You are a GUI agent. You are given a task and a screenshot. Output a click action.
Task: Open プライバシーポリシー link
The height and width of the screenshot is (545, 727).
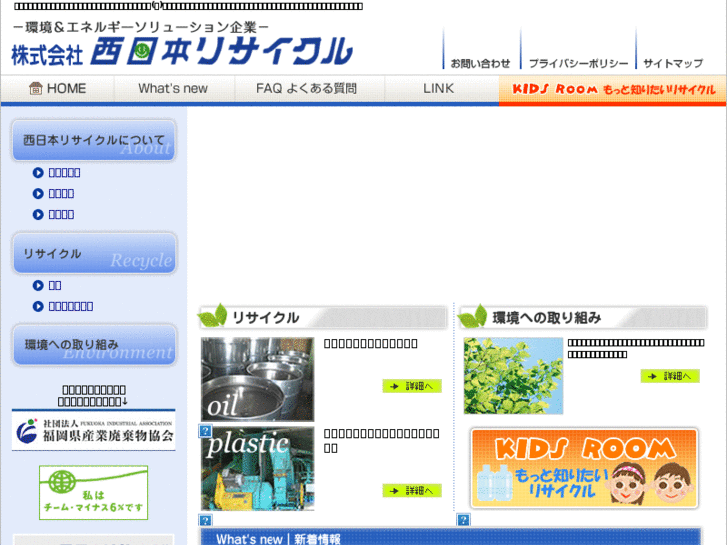(578, 63)
